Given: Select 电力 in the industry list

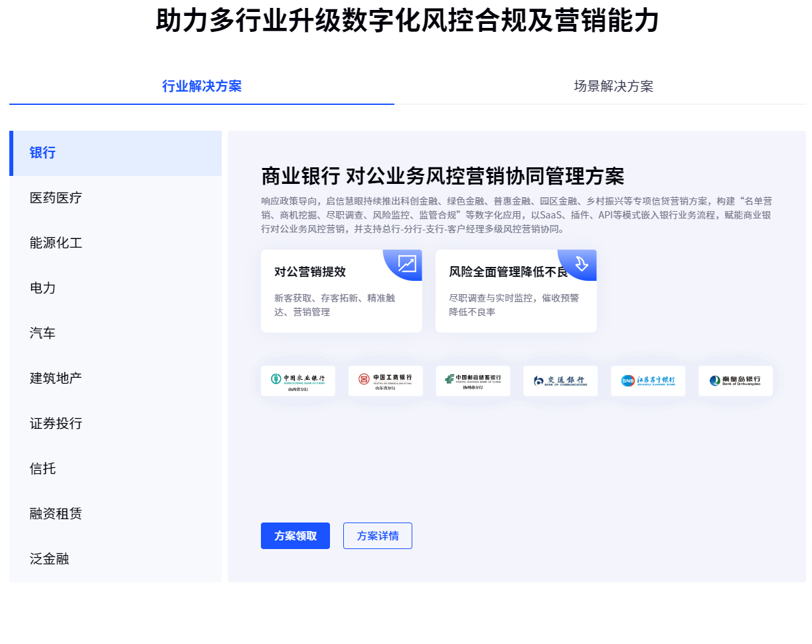Looking at the screenshot, I should click(116, 289).
